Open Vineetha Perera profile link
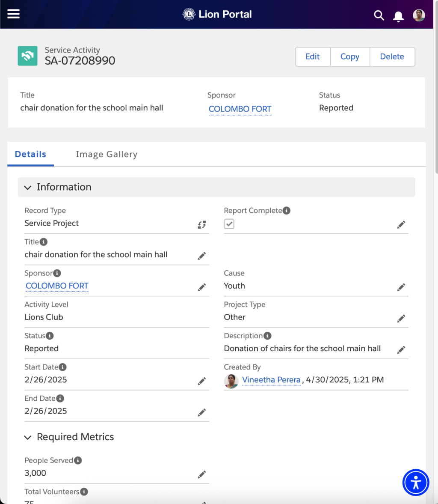The image size is (438, 504). (271, 380)
